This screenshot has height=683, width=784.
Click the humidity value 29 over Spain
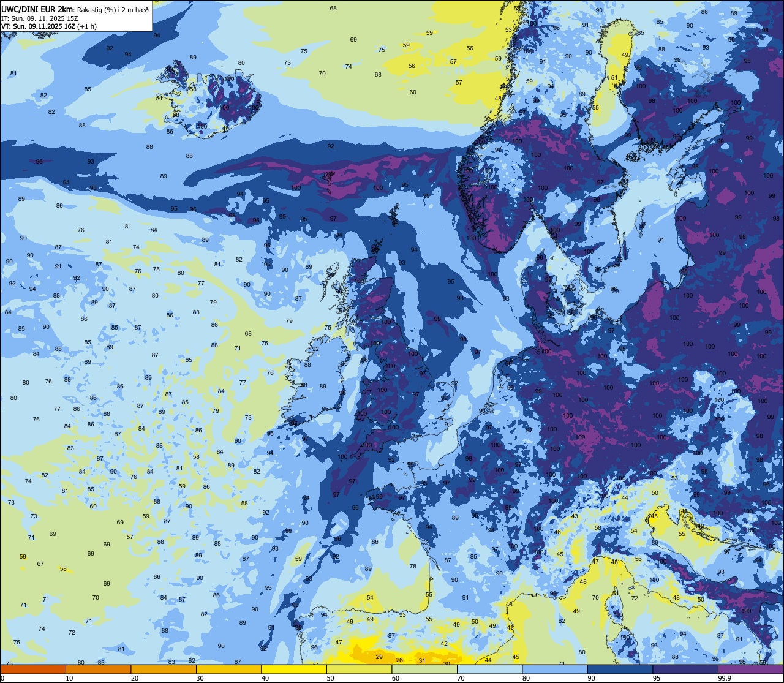point(379,657)
